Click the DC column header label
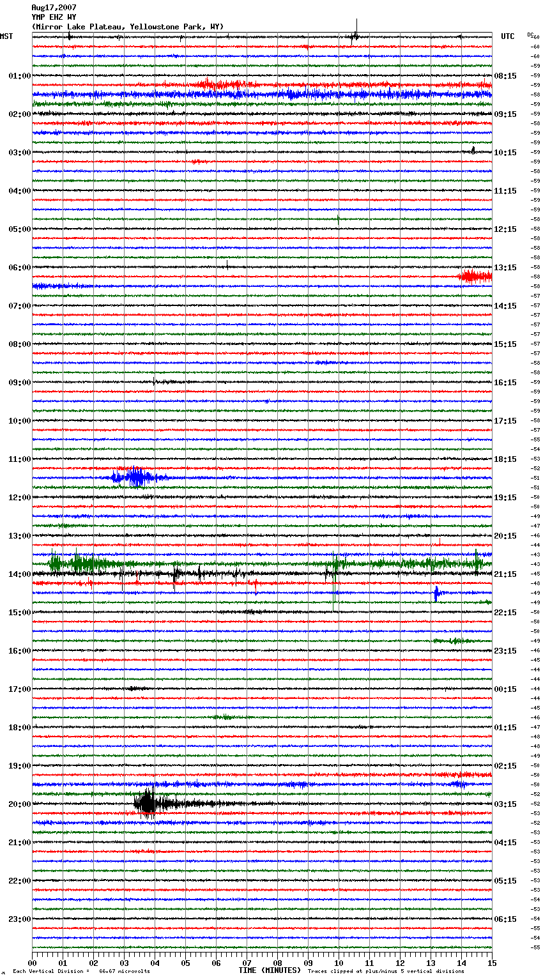Viewport: 543px width, 980px height. point(530,34)
